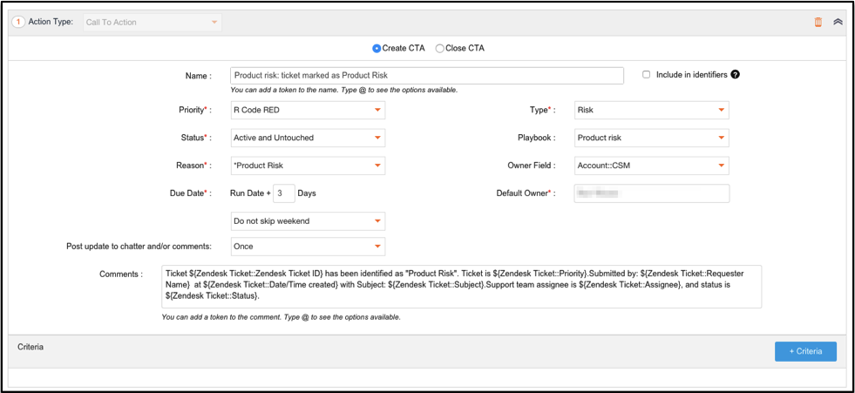Viewport: 855px width, 393px height.
Task: Open the Owner Field dropdown showing Account::CSM
Action: pos(652,166)
